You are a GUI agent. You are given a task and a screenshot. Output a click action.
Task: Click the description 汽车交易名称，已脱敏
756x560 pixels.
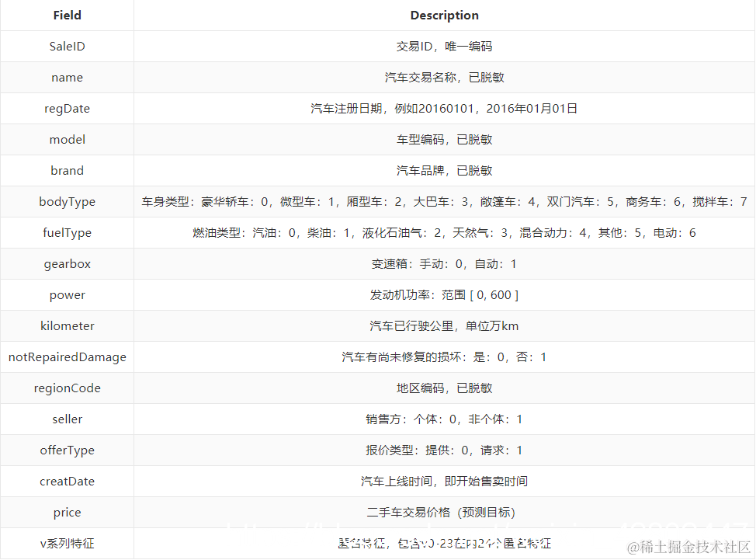445,77
